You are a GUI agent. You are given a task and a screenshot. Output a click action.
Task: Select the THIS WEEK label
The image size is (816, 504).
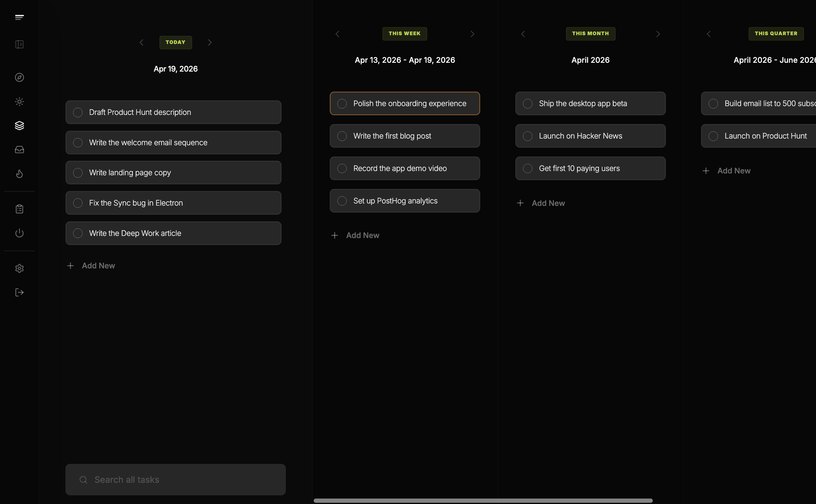(404, 34)
